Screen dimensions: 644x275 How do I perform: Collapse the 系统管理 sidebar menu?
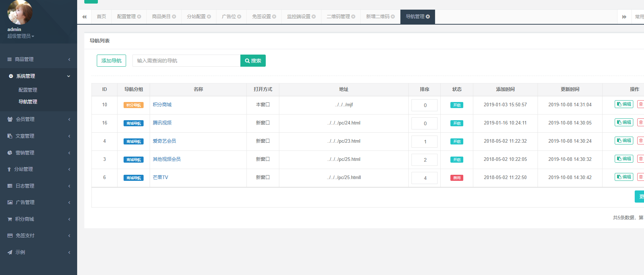(x=39, y=76)
